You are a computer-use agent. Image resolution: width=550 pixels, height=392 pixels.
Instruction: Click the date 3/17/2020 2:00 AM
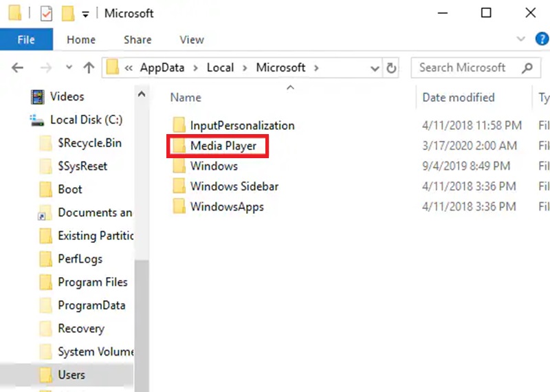pos(470,146)
